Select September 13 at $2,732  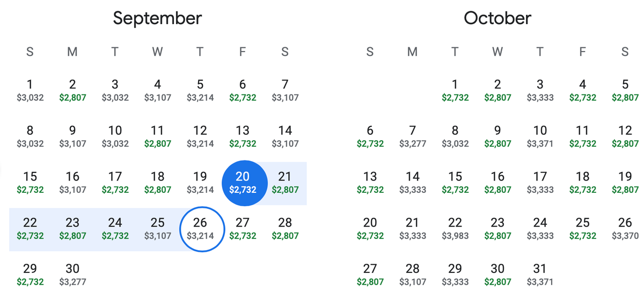[x=243, y=137]
